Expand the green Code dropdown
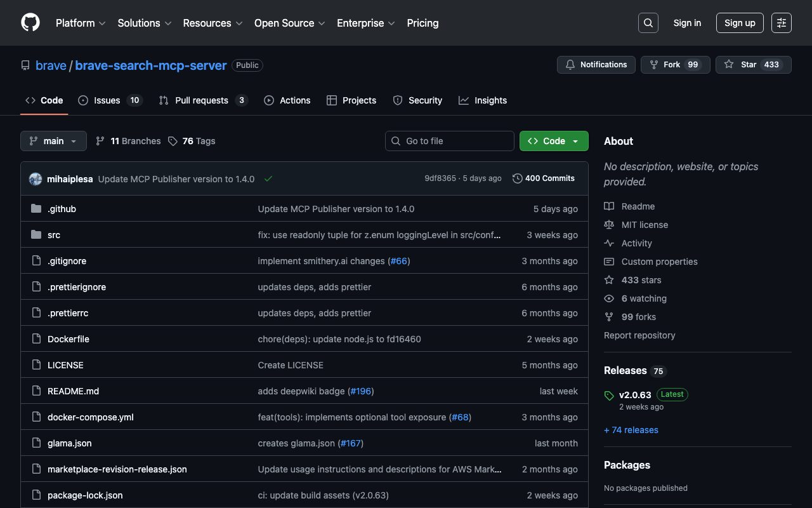 point(554,141)
